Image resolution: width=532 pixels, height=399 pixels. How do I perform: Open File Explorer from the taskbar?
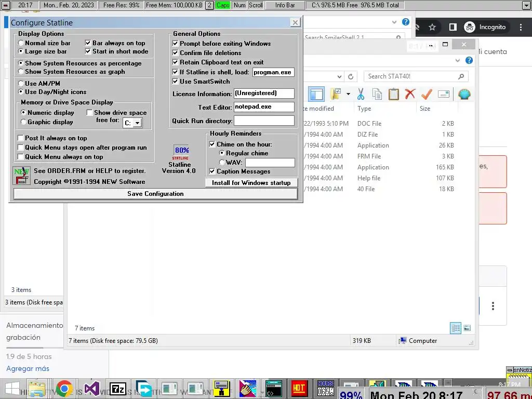tap(37, 389)
